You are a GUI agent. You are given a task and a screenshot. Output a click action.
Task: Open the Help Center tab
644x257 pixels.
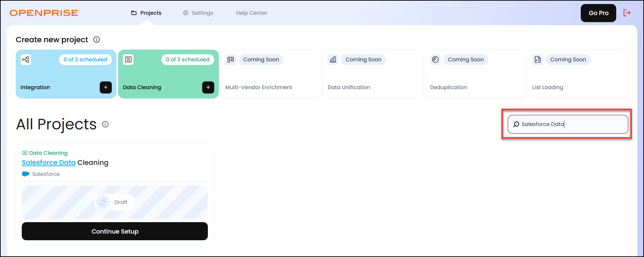tap(252, 13)
